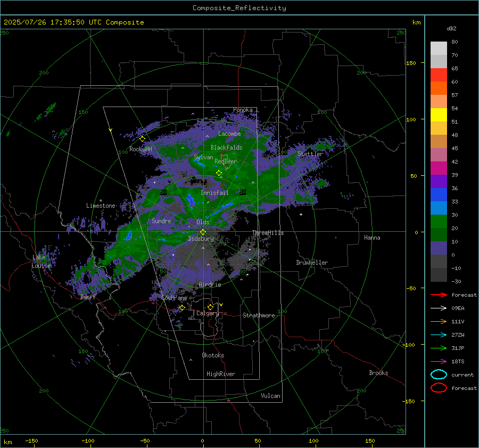This screenshot has width=479, height=448.
Task: Click the Brooks city label
Action: pyautogui.click(x=378, y=373)
